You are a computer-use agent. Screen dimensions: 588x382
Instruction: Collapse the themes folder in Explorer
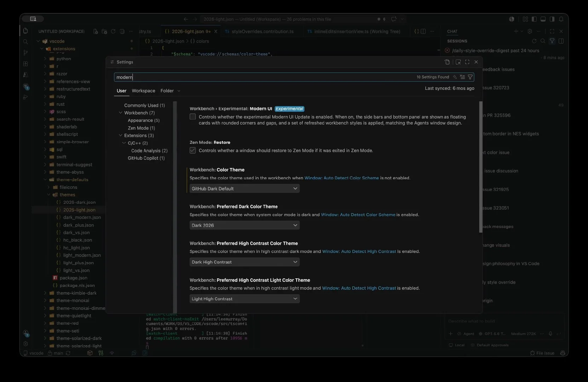tap(49, 195)
